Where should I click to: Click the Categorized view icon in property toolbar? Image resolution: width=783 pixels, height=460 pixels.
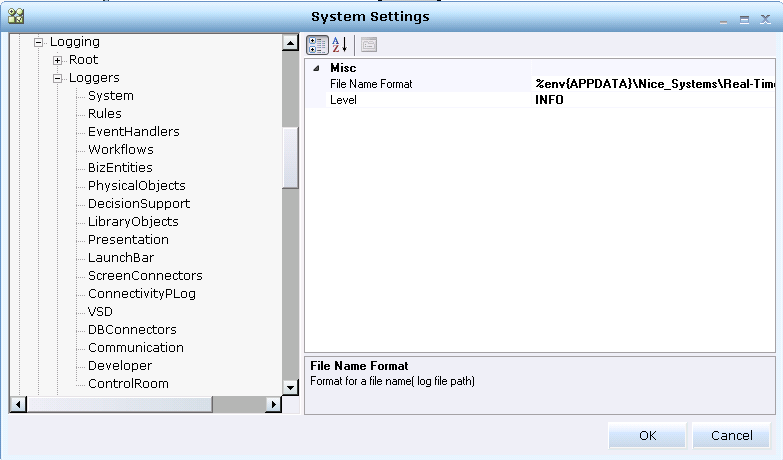[x=317, y=45]
